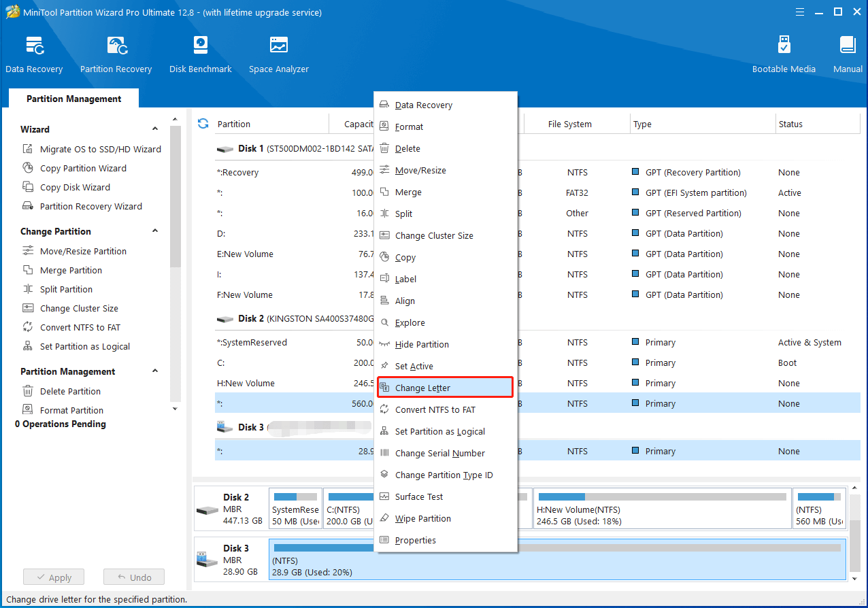
Task: Choose Set Partition as Logical in context menu
Action: tap(446, 431)
